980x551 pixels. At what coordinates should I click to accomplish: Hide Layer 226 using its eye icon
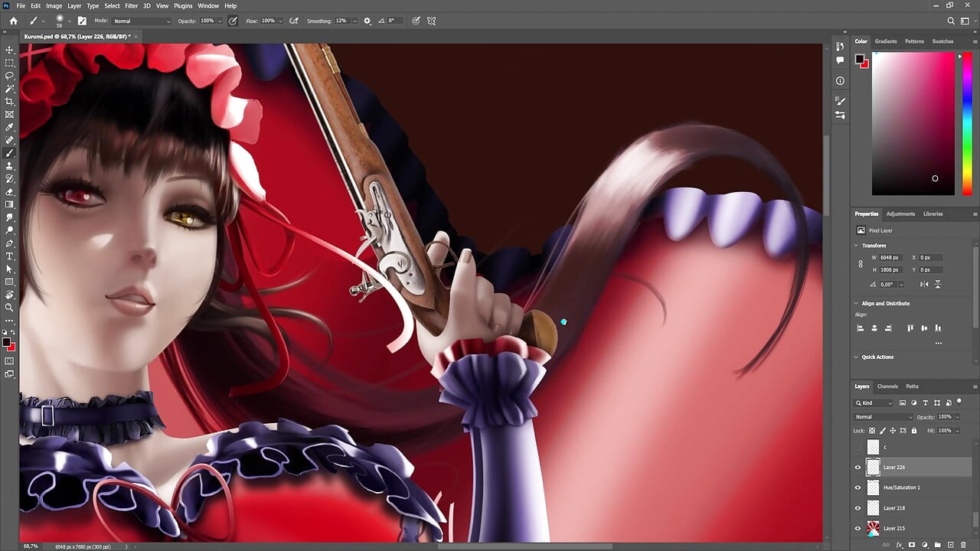click(x=857, y=467)
